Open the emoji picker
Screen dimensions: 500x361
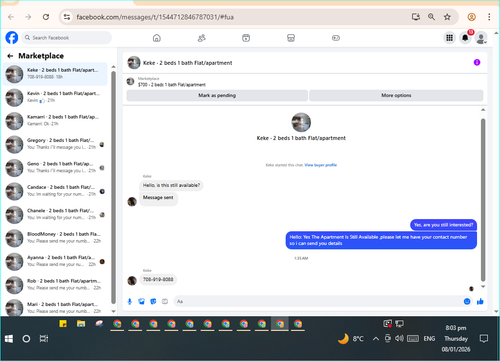click(x=467, y=301)
